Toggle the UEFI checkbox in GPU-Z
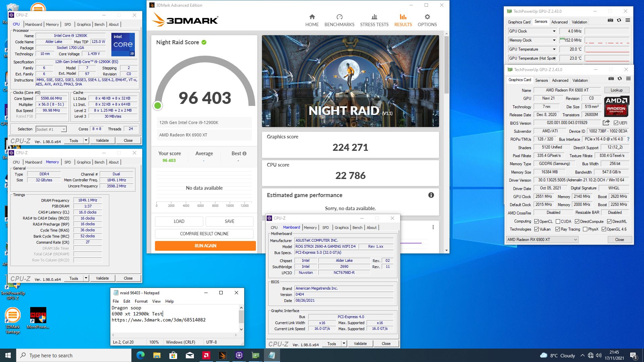This screenshot has width=644, height=362. click(616, 123)
